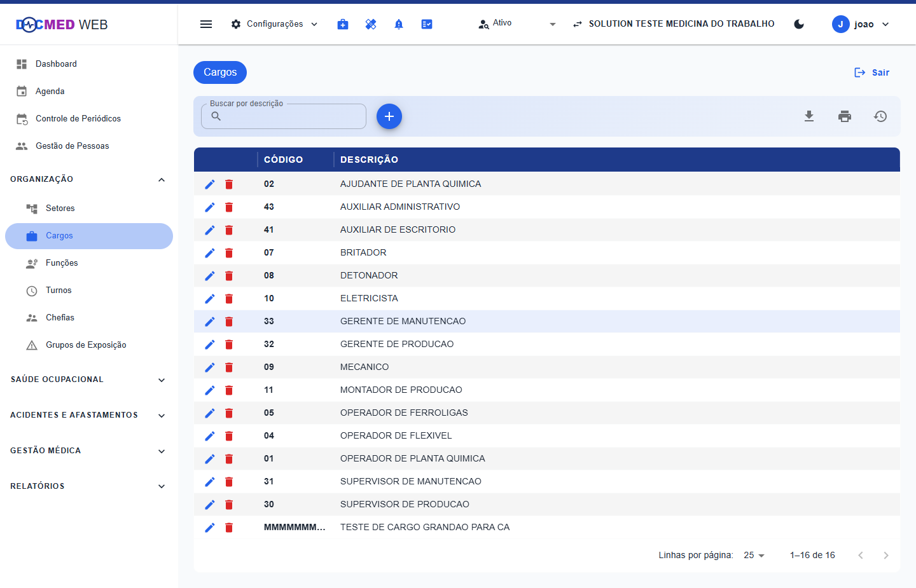Click the medical briefcase icon in toolbar
This screenshot has width=916, height=588.
(343, 24)
